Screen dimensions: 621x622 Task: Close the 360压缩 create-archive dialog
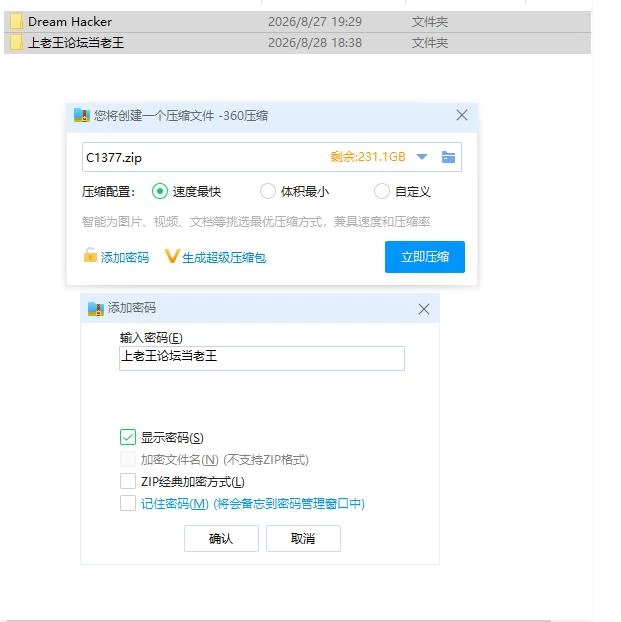coord(461,115)
